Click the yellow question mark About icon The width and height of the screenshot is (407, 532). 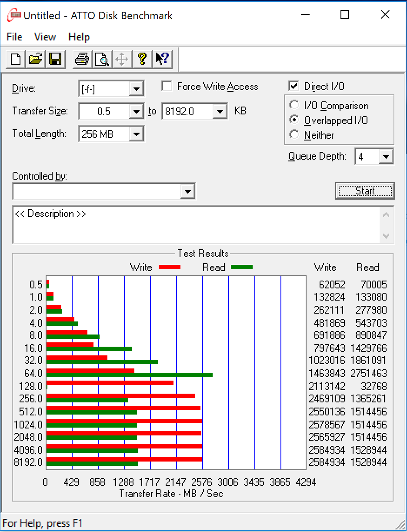click(x=142, y=59)
